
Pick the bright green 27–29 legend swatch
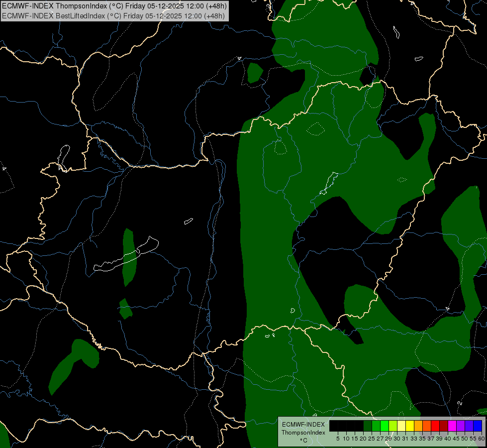click(385, 426)
